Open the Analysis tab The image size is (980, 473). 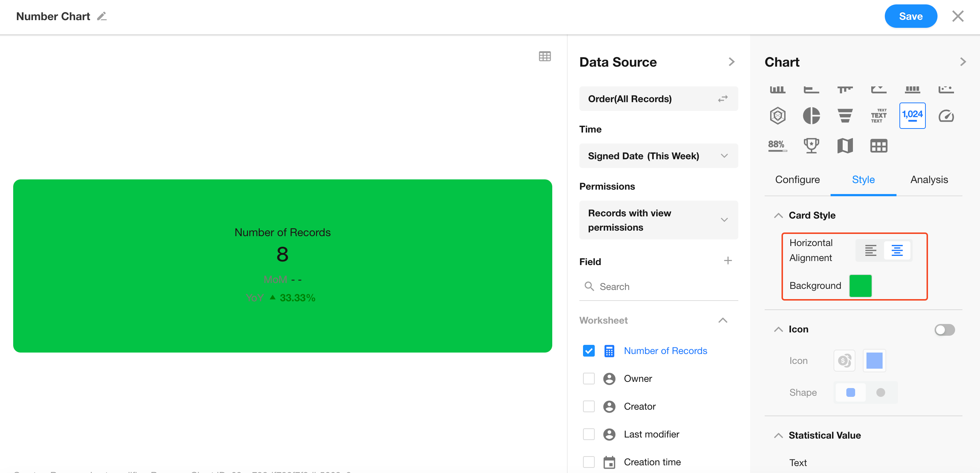[x=929, y=179]
